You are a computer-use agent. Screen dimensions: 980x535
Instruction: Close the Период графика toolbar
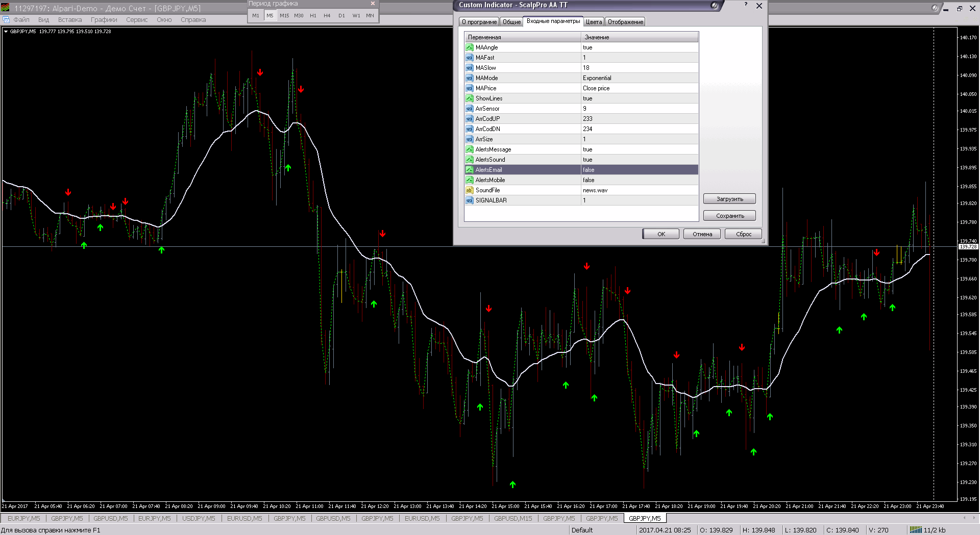[373, 4]
